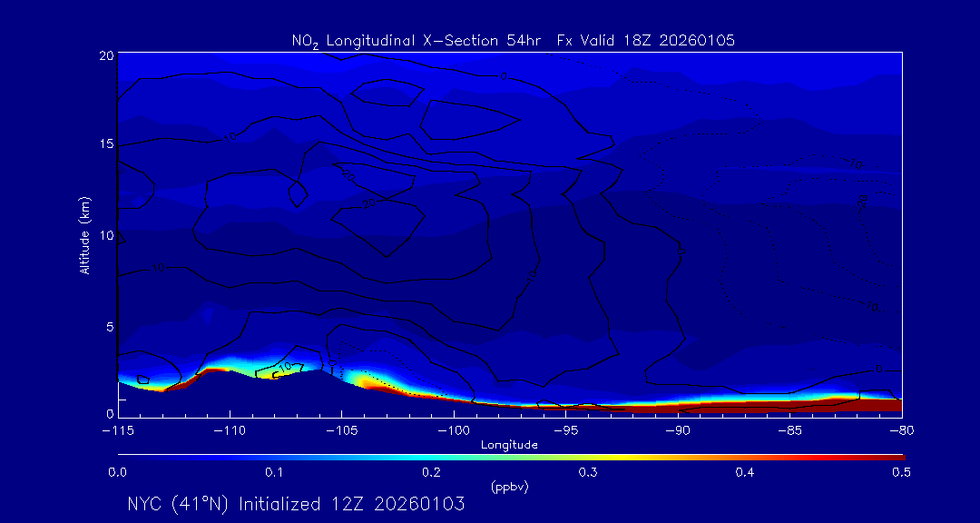Click the longitude tick label -105
The height and width of the screenshot is (523, 980).
click(x=342, y=431)
